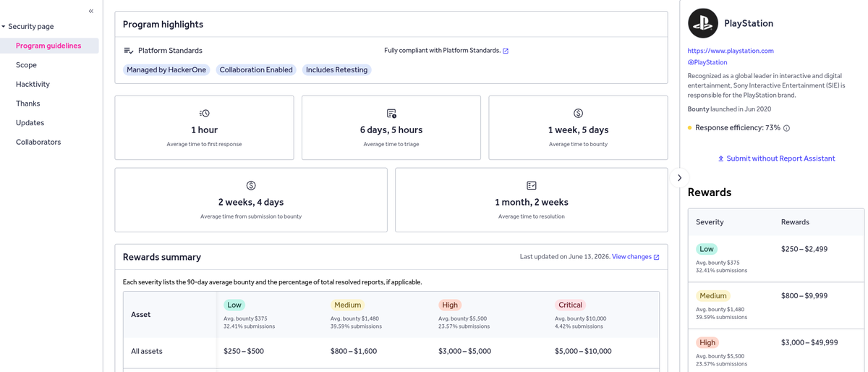Select the Collaboration Enabled tag
The width and height of the screenshot is (868, 372).
pos(256,70)
